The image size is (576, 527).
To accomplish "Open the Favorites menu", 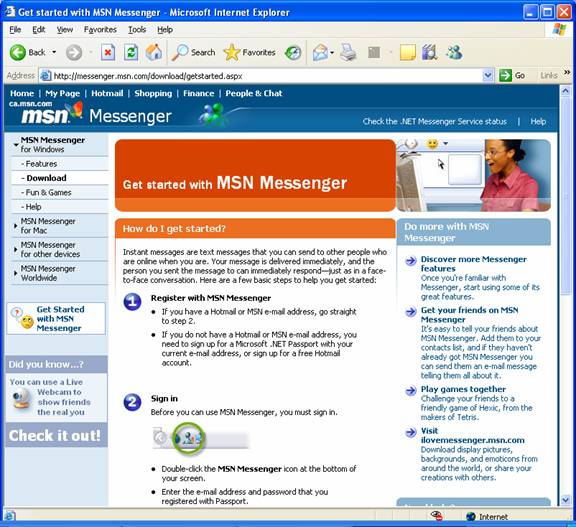I will (100, 30).
